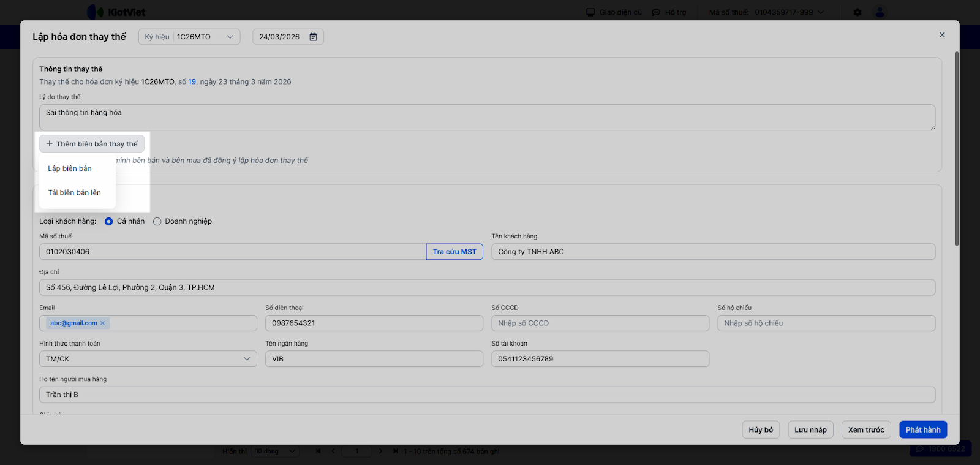Remove the abc@gmail.com email tag
Screen dimensions: 980x465
(x=102, y=323)
